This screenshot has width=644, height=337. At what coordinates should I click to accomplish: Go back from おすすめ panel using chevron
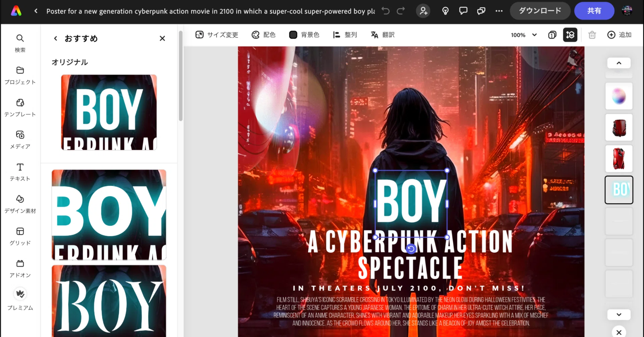(56, 39)
